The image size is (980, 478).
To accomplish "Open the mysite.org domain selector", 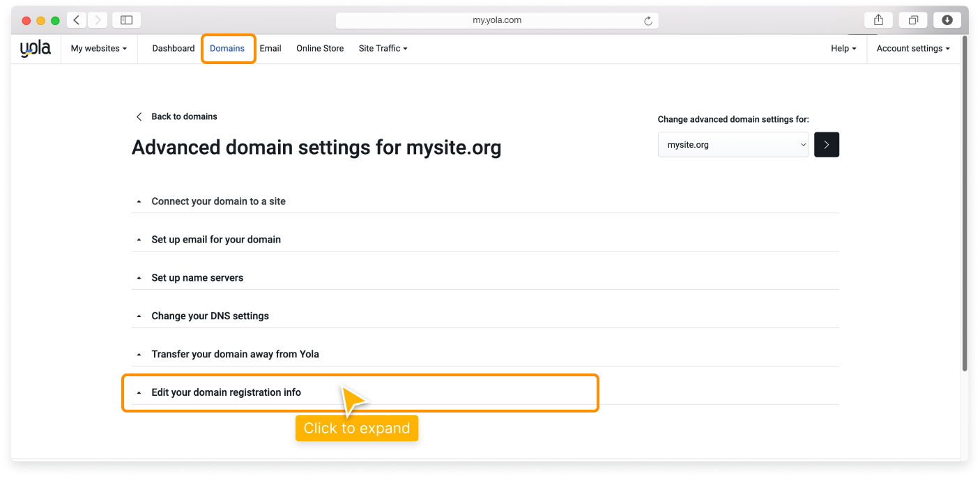I will tap(733, 145).
